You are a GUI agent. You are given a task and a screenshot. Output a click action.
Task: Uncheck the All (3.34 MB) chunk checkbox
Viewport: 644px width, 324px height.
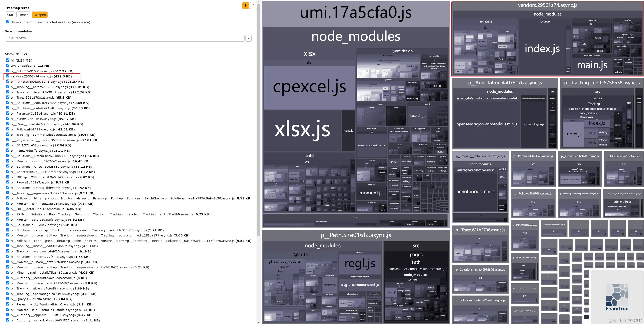tap(8, 60)
